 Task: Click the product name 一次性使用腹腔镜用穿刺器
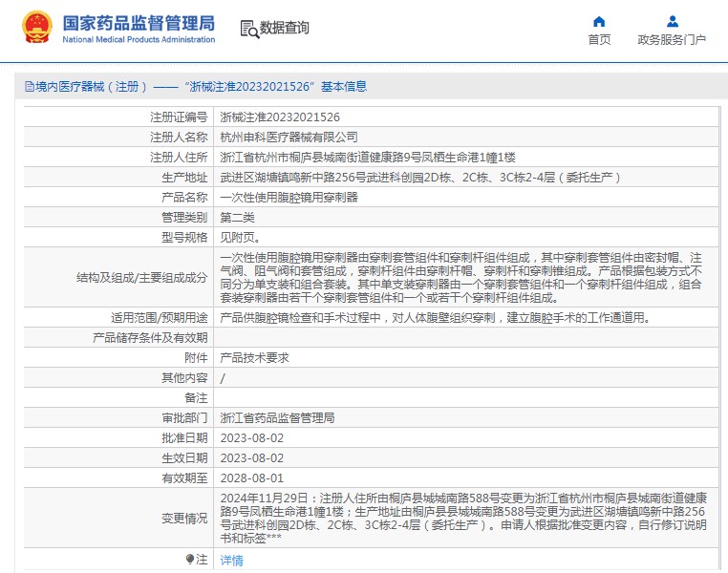pos(289,197)
